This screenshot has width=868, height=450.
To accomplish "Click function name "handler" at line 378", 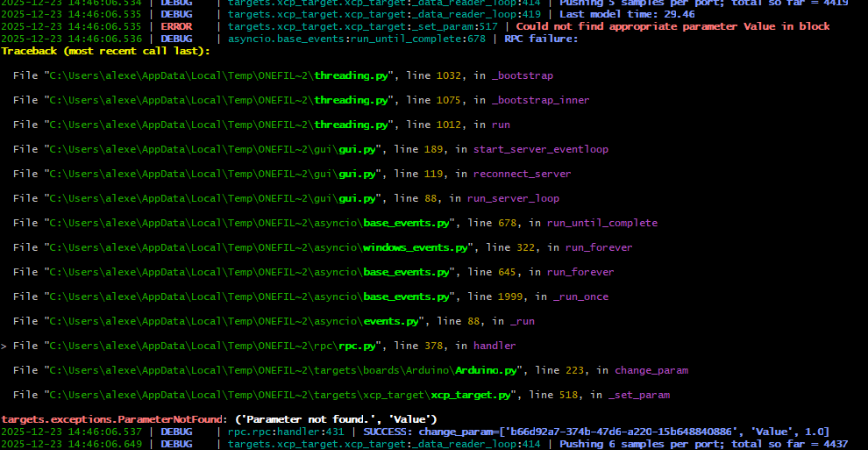I will tap(494, 346).
